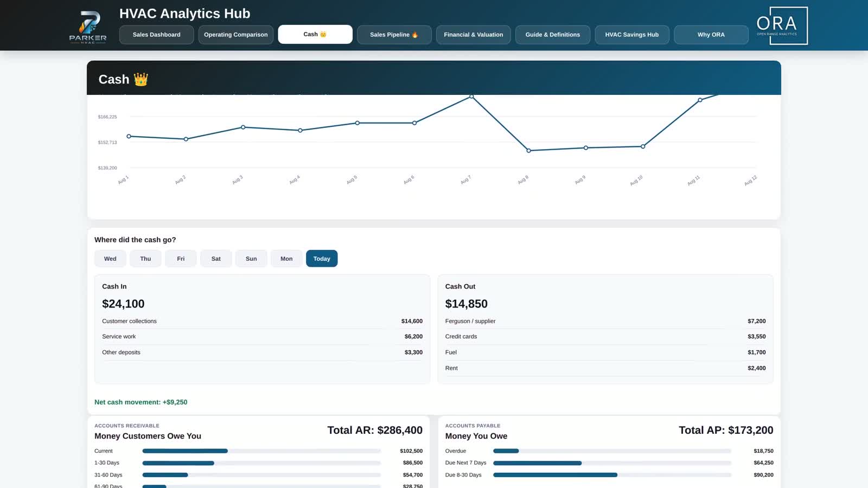Screen dimensions: 868x488
Task: Click the Money You Owe heading
Action: click(476, 436)
